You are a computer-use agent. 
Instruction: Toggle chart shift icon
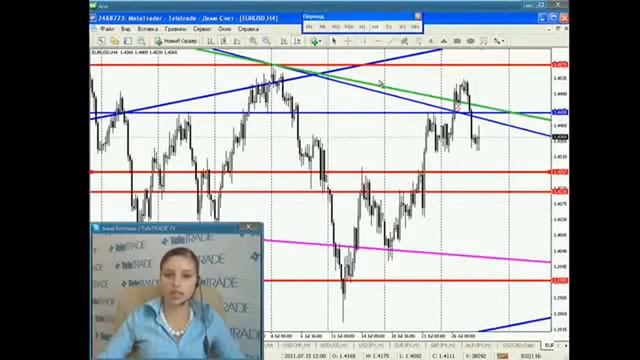[297, 41]
